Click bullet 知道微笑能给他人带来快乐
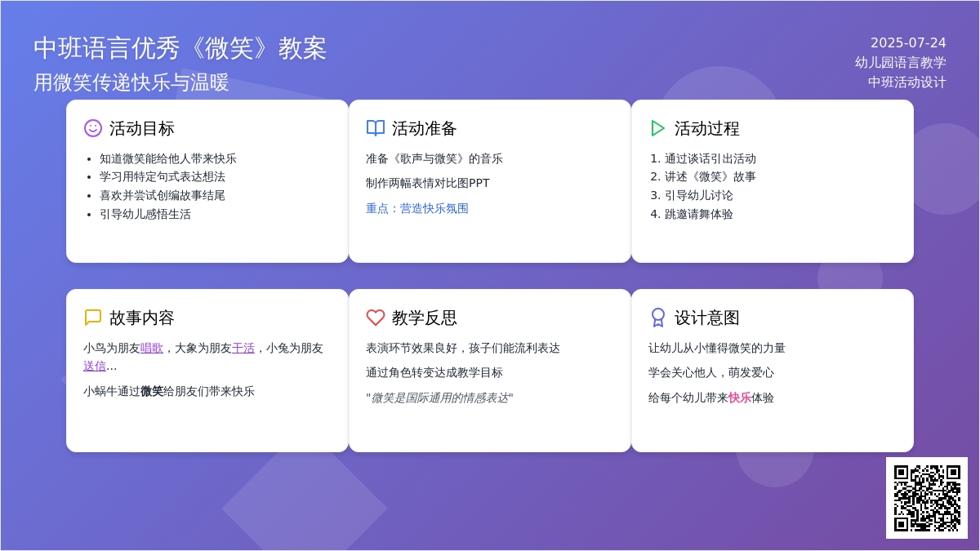 pos(168,158)
